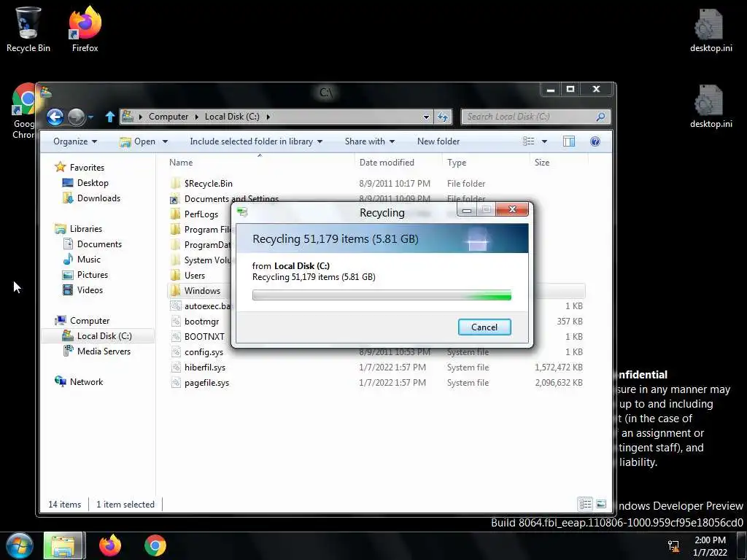The width and height of the screenshot is (747, 560).
Task: Sort by Date modified column header
Action: point(398,163)
